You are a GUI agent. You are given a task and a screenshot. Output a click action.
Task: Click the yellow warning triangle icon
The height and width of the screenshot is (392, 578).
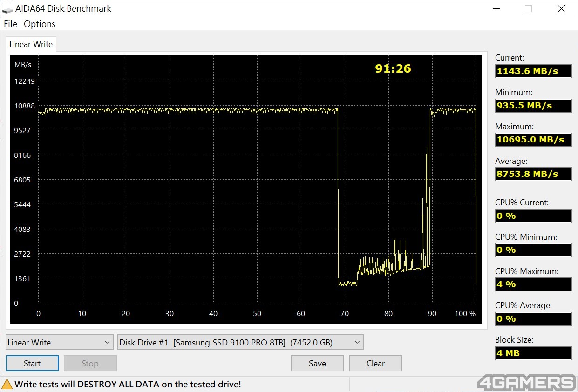[7, 384]
